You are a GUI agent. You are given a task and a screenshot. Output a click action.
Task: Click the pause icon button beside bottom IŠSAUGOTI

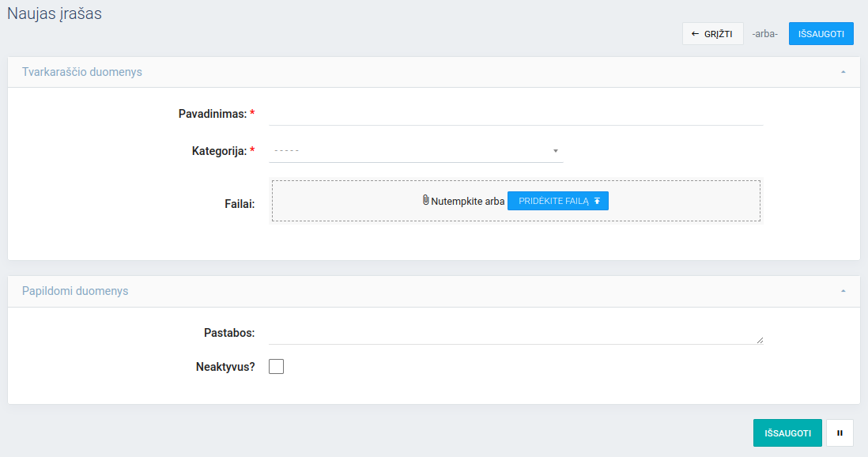click(840, 432)
